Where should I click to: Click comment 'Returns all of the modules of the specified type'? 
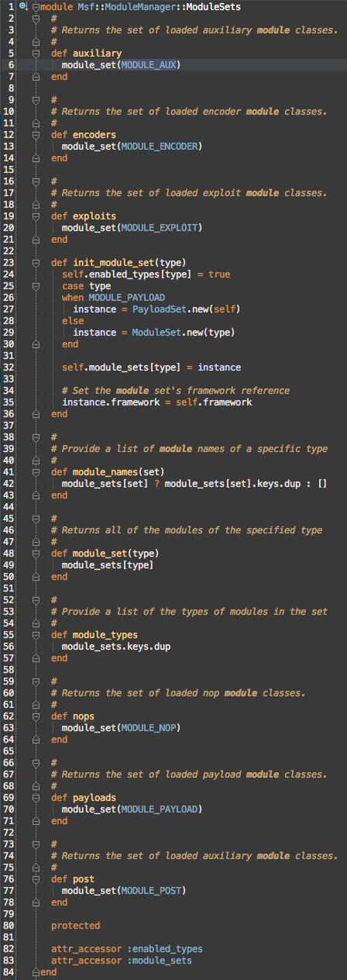point(187,530)
